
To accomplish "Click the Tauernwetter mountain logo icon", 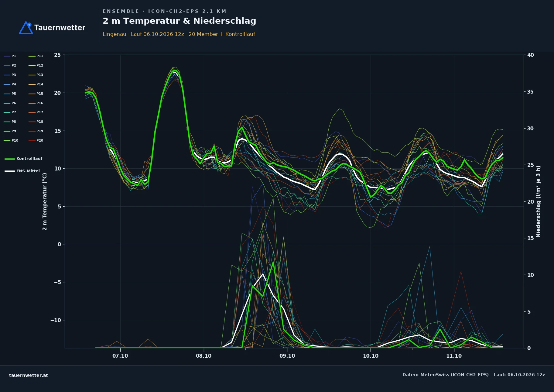I will pyautogui.click(x=26, y=28).
